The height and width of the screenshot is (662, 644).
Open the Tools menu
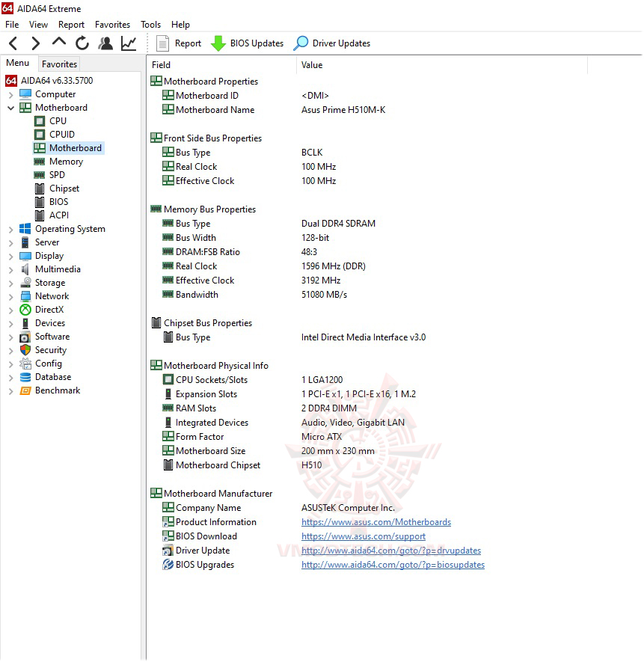pyautogui.click(x=151, y=25)
